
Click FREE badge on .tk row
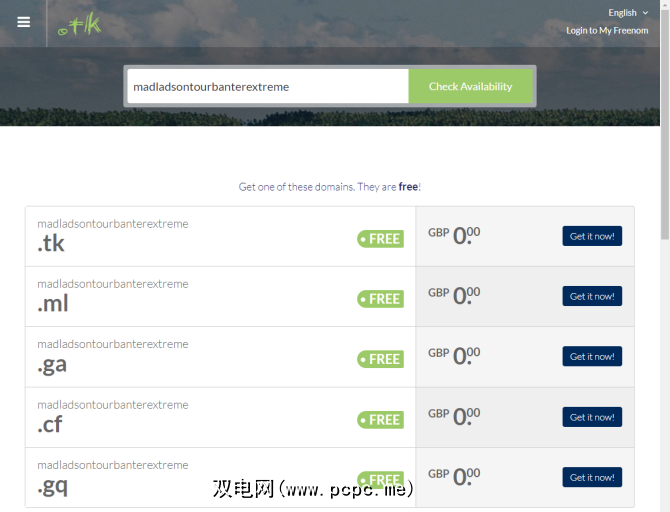380,239
